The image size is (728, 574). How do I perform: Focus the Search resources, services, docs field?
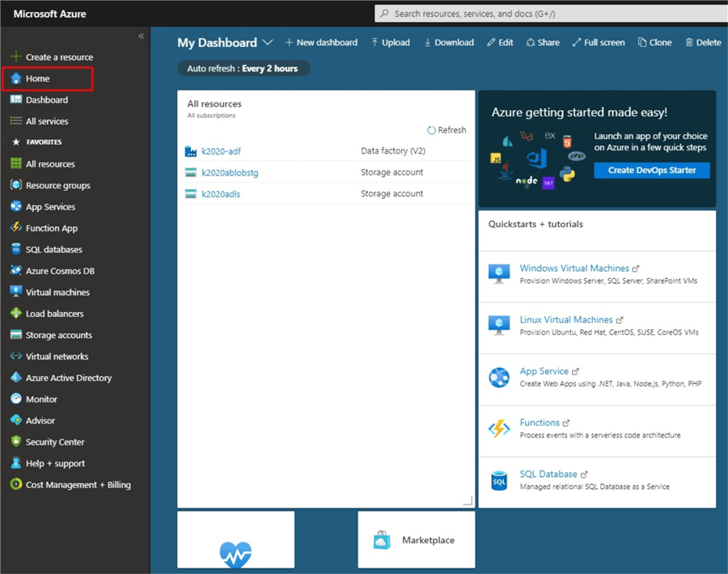[551, 14]
